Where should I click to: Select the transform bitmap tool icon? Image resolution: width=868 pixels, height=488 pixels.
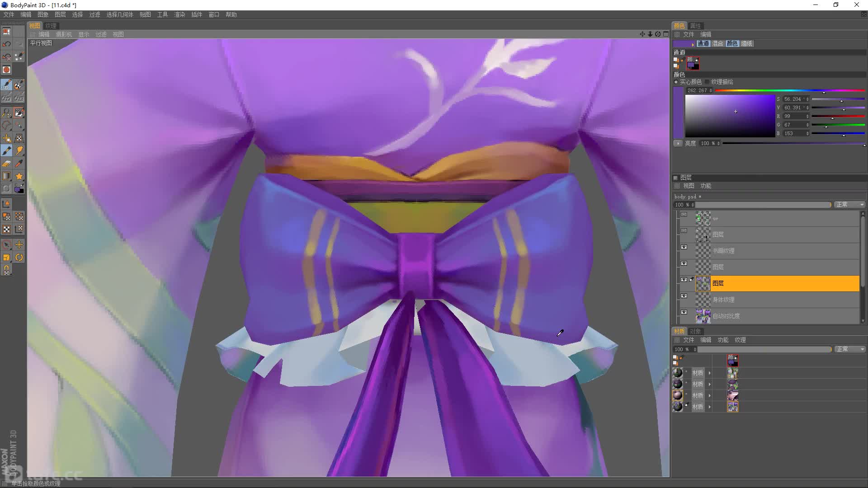(x=19, y=138)
